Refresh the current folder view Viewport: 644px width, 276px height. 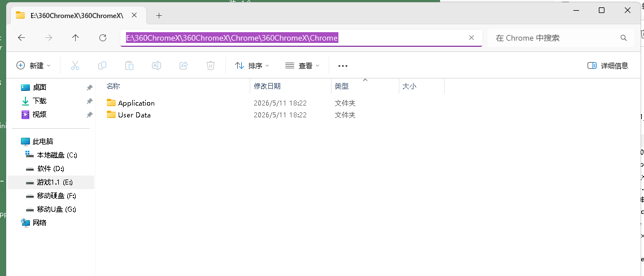pos(103,38)
